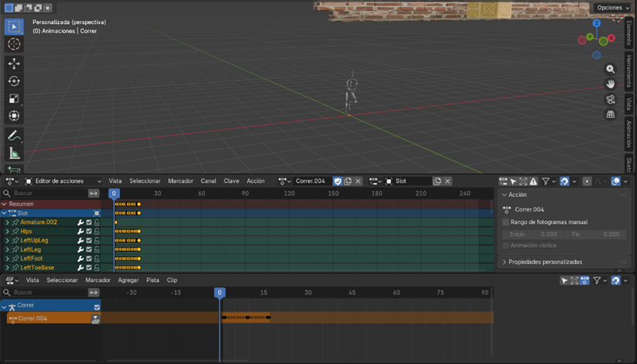This screenshot has width=637, height=364.
Task: Toggle mute checkbox for Hips channel
Action: 89,232
